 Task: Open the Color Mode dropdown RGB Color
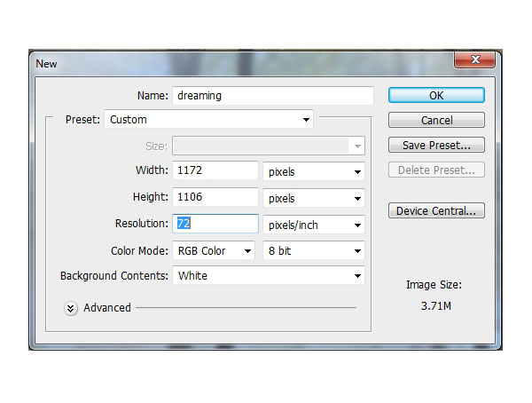[214, 251]
